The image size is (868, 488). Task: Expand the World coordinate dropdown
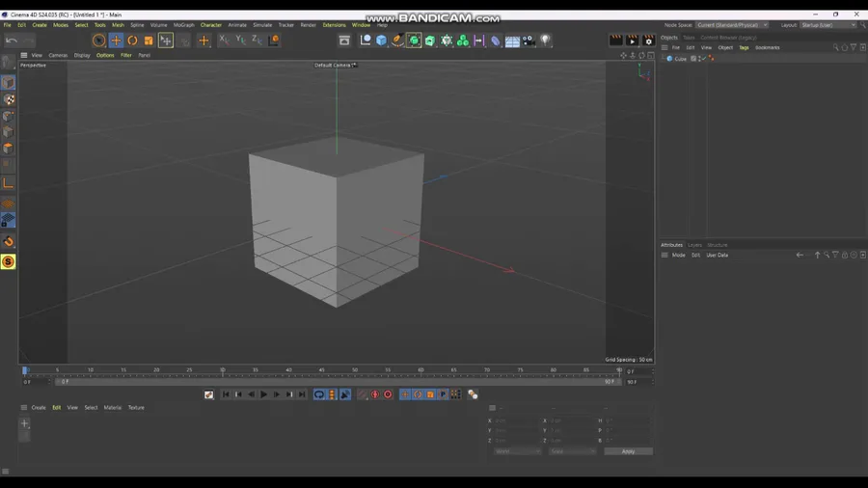[x=517, y=451]
